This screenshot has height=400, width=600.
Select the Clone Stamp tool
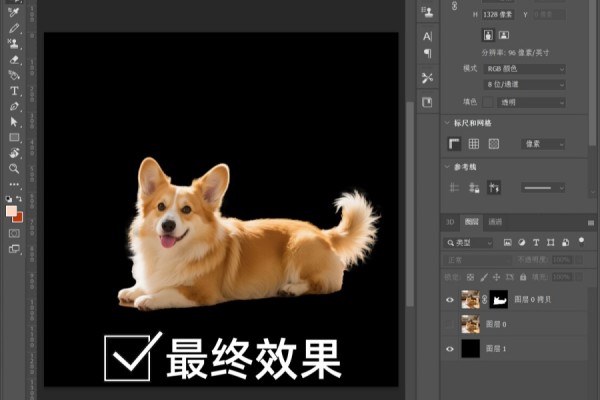tap(14, 43)
